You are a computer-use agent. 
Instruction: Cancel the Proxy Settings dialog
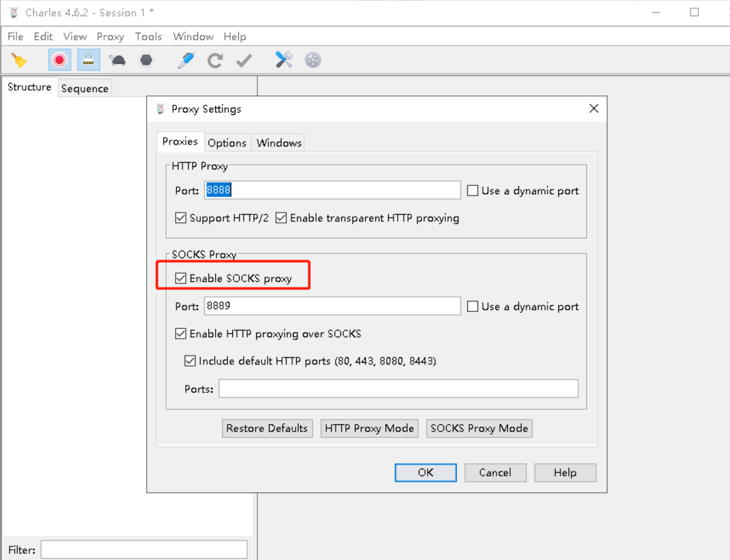495,472
